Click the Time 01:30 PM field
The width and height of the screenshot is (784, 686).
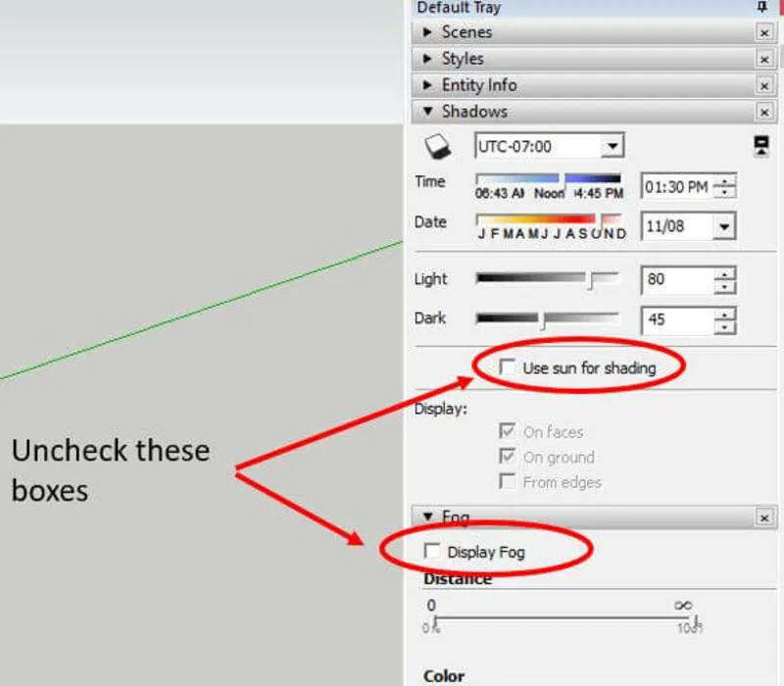tap(677, 187)
